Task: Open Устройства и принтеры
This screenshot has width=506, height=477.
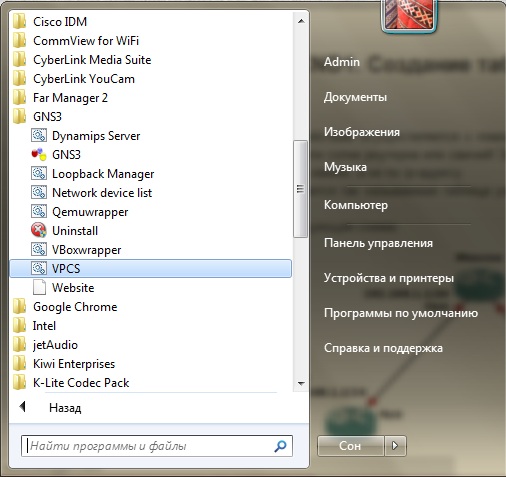Action: point(389,278)
